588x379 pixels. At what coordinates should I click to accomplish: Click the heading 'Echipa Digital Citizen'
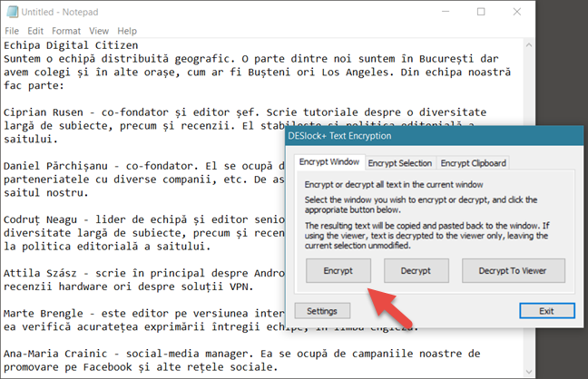point(71,45)
